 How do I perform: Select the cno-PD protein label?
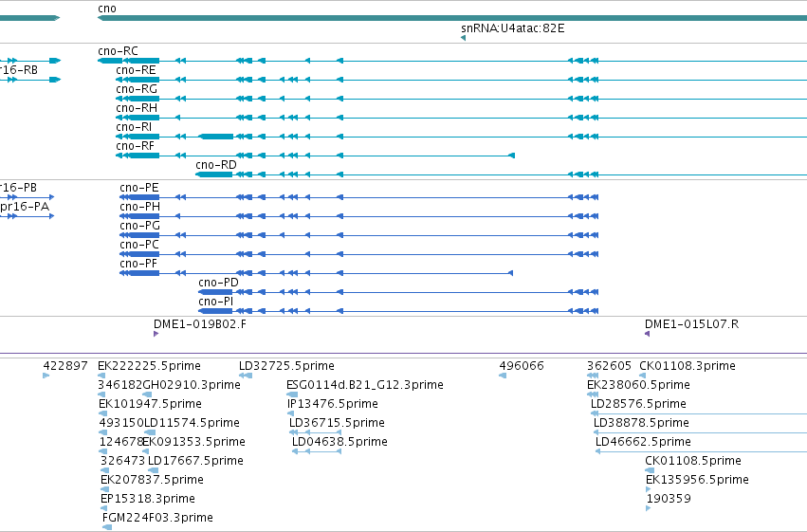219,283
